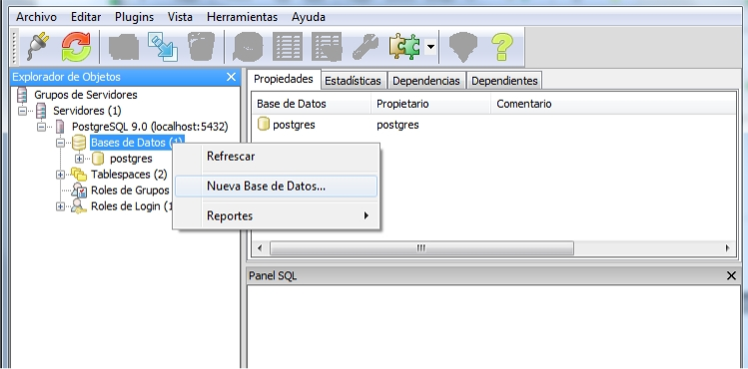Expand the postgres database node

(79, 159)
